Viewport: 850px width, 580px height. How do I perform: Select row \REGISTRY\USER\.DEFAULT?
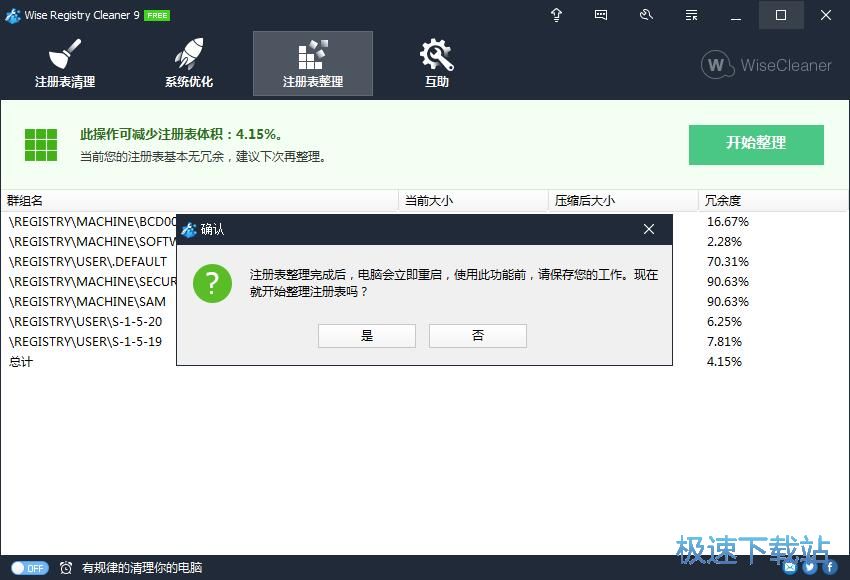coord(88,262)
